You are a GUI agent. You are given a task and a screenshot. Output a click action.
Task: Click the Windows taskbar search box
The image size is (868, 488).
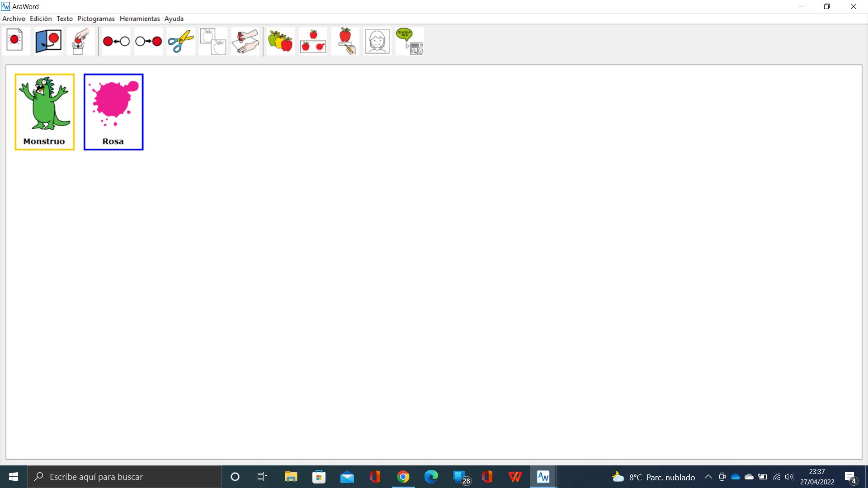click(x=124, y=477)
